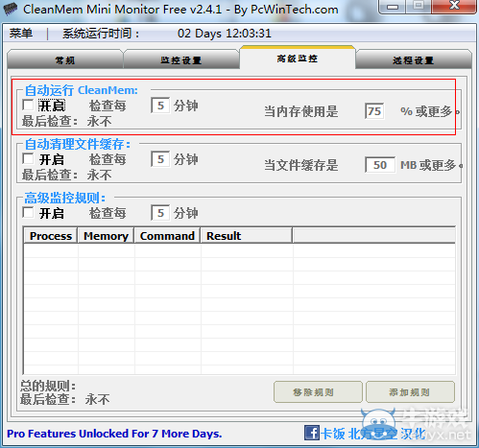
Task: Click the 添加规则 button
Action: point(410,391)
